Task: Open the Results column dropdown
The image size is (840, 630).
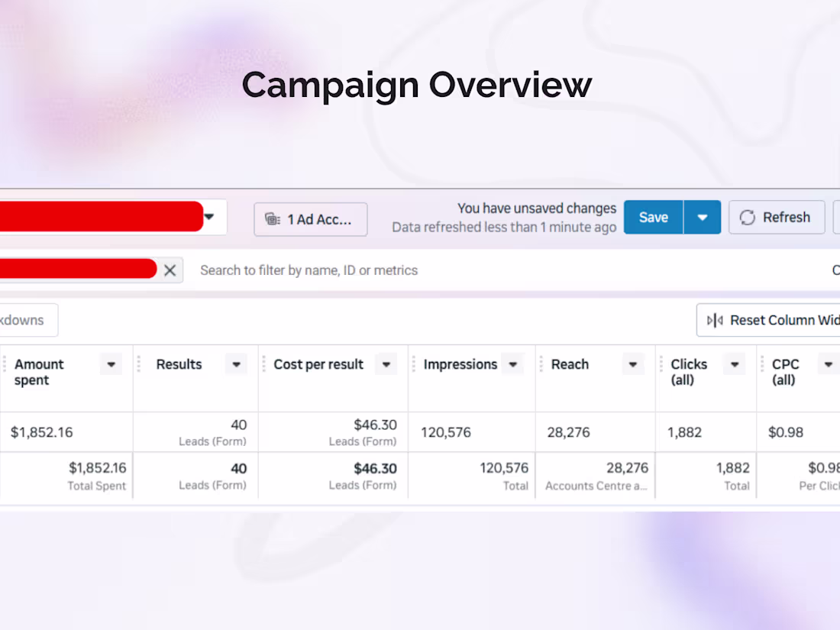Action: (x=237, y=365)
